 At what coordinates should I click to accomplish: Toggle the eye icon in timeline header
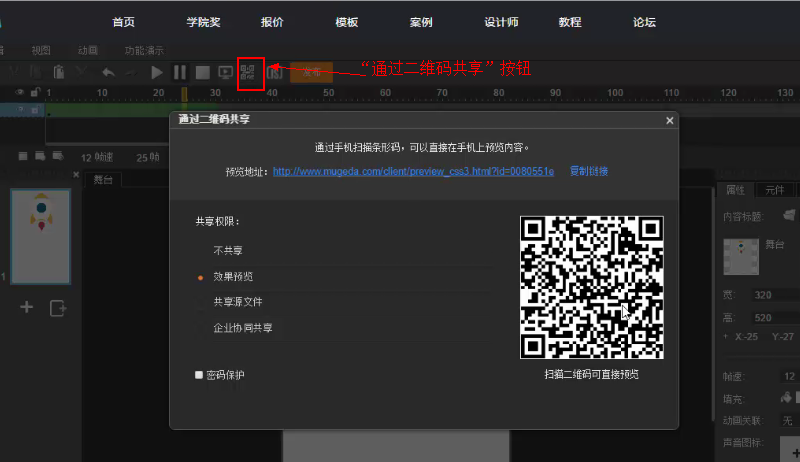(x=19, y=92)
